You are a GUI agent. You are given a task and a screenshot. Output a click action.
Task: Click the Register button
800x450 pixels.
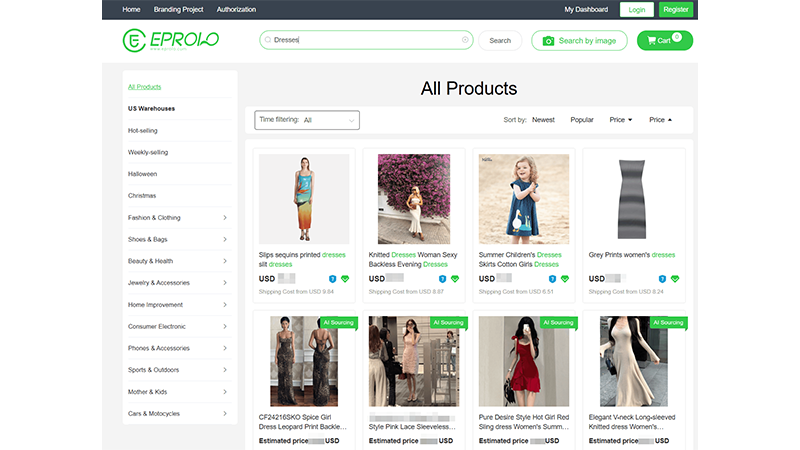pos(676,9)
